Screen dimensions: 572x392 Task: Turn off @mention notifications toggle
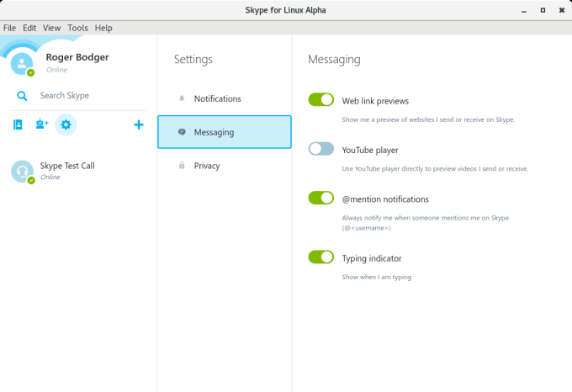[x=321, y=198]
